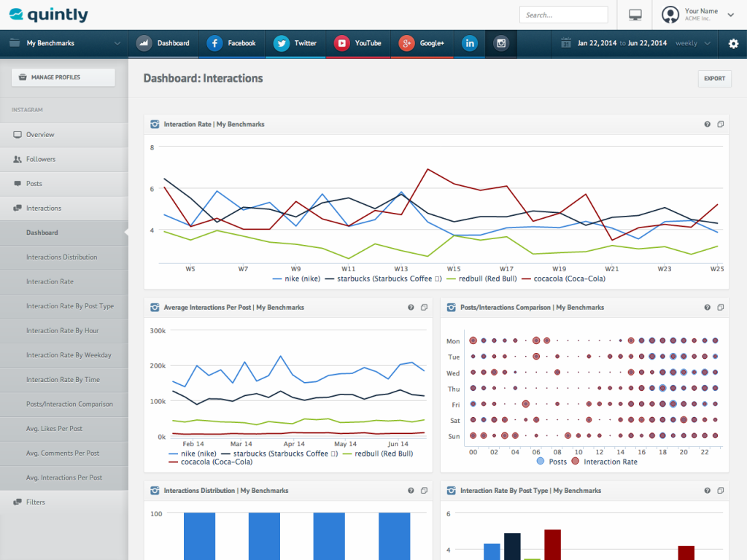747x560 pixels.
Task: Toggle cocacola in Average Interactions legend
Action: [211, 462]
